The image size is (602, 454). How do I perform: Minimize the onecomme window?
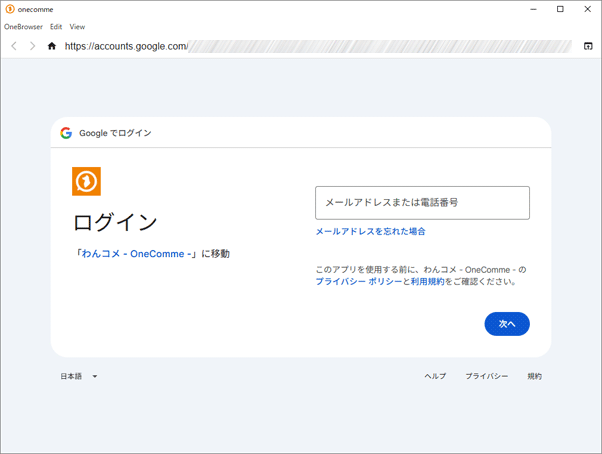pos(533,9)
